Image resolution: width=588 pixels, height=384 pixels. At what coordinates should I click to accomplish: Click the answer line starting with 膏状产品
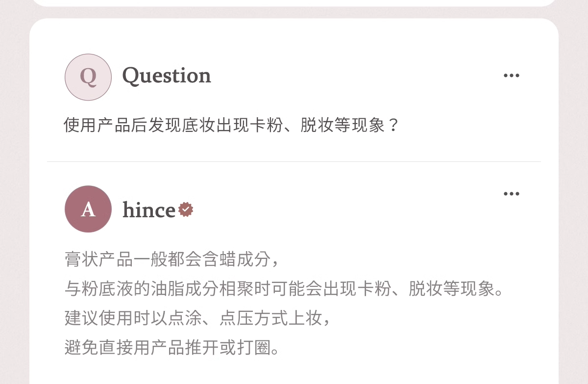pyautogui.click(x=172, y=259)
